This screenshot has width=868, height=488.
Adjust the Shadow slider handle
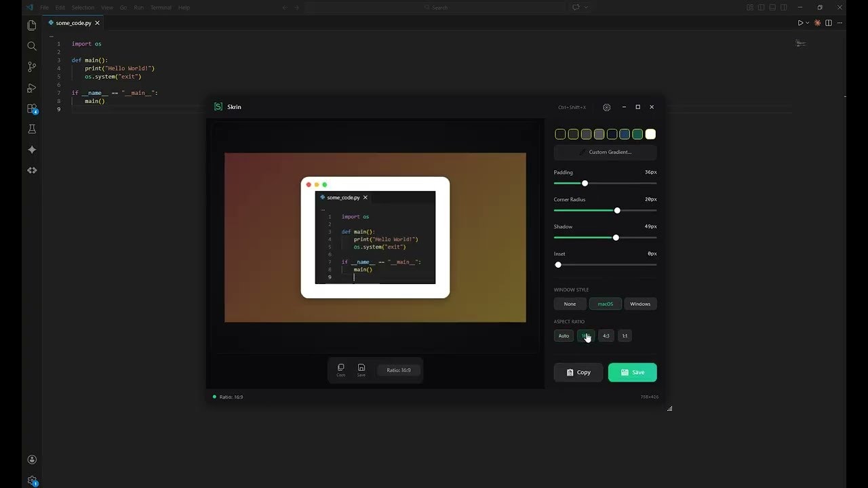click(616, 237)
